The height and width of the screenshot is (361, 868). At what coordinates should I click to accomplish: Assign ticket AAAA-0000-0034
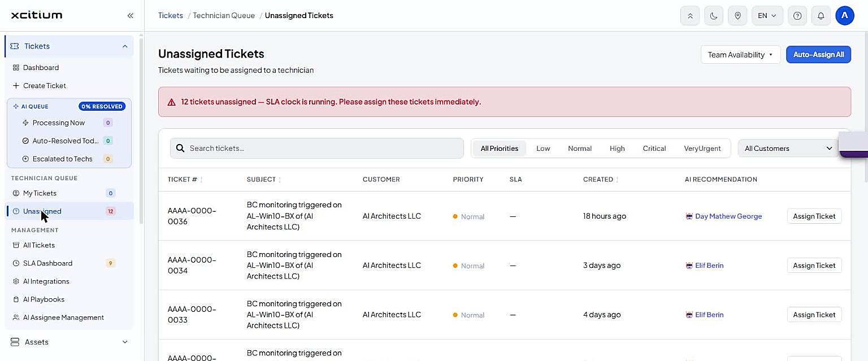pyautogui.click(x=814, y=266)
